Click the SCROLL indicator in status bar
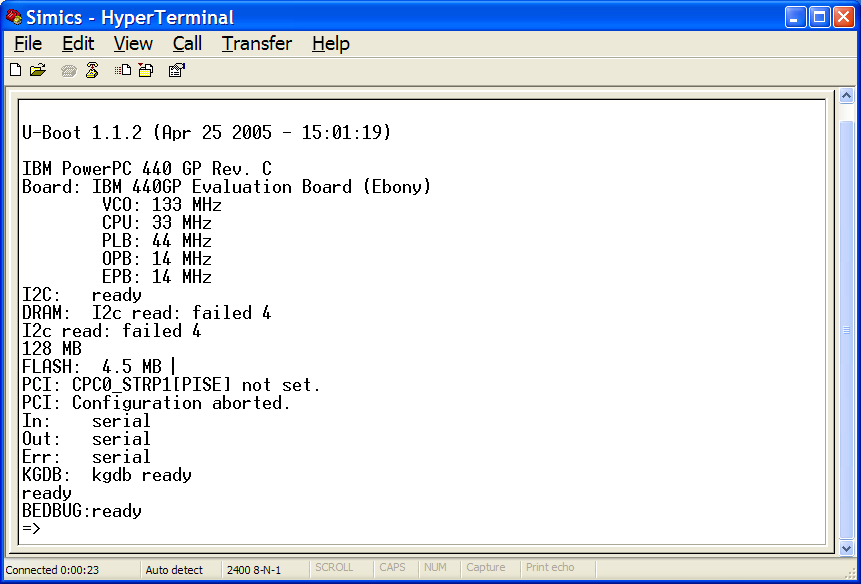Image resolution: width=861 pixels, height=584 pixels. pyautogui.click(x=334, y=568)
